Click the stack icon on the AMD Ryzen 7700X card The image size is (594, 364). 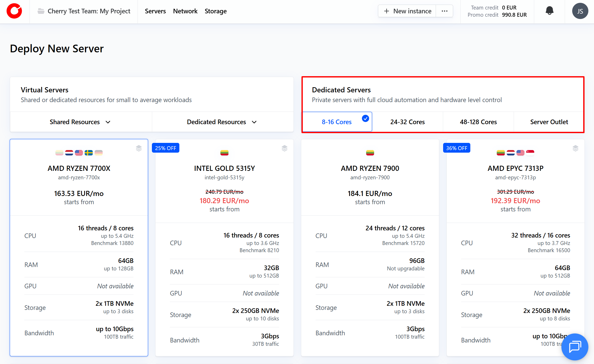(139, 148)
